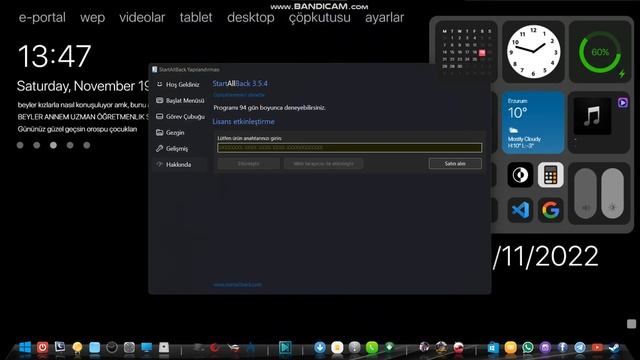Open Facebook from the dock

[x=562, y=348]
